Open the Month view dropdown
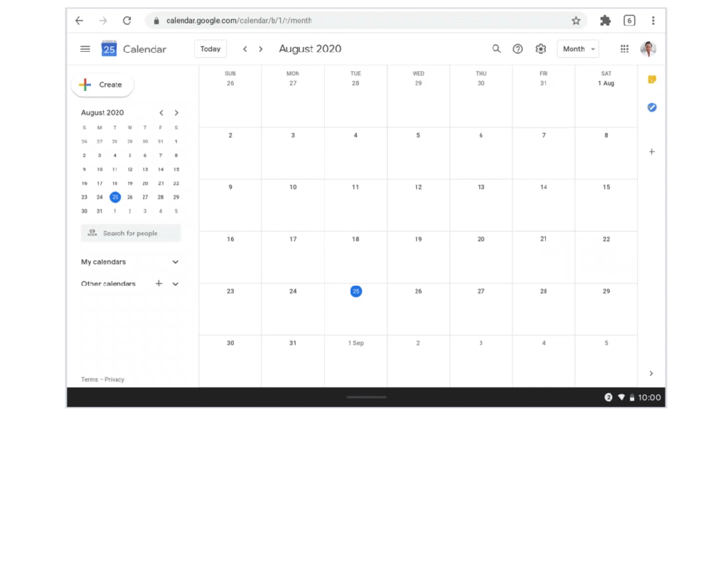728x572 pixels. [578, 49]
